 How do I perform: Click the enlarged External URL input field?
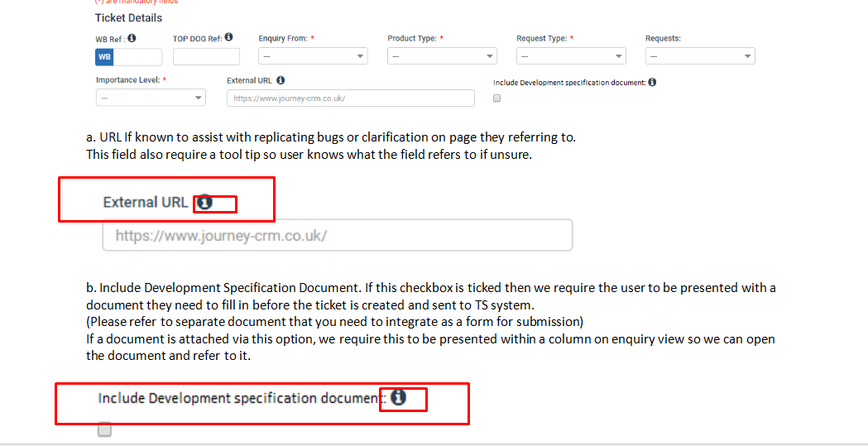coord(338,236)
